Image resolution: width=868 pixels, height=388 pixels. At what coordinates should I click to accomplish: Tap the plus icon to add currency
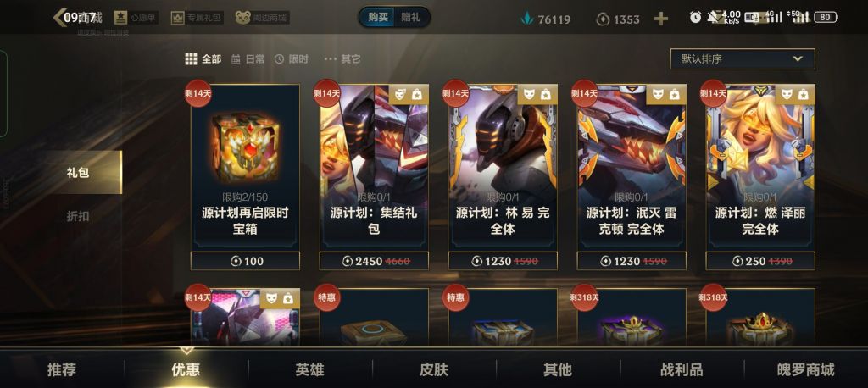(x=661, y=19)
